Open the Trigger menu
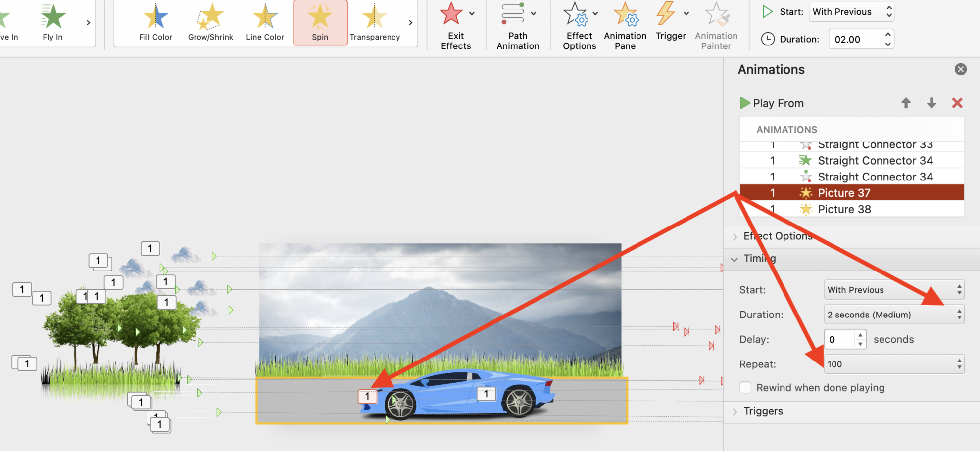This screenshot has height=451, width=980. coord(671,22)
